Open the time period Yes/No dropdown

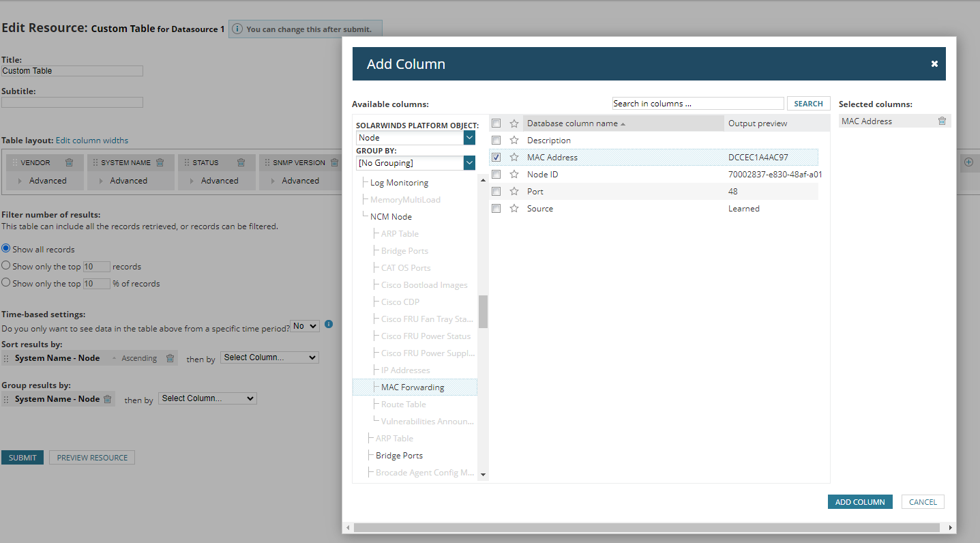pyautogui.click(x=305, y=326)
